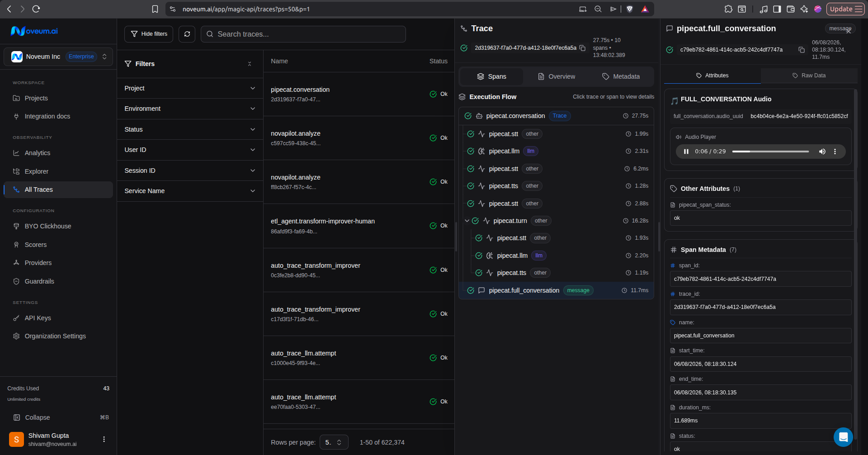Image resolution: width=868 pixels, height=455 pixels.
Task: Click the browser Update button
Action: point(845,9)
